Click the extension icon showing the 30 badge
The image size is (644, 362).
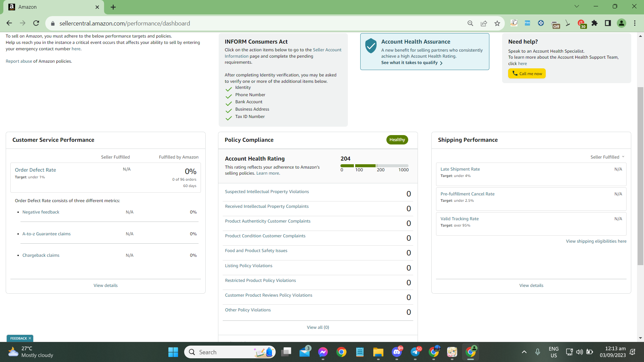[x=582, y=24]
